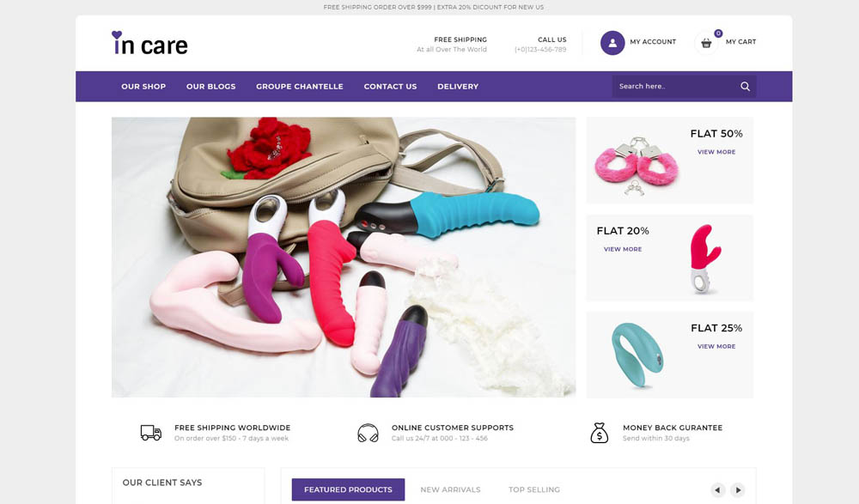
Task: Open the Our Blogs menu item
Action: 211,87
